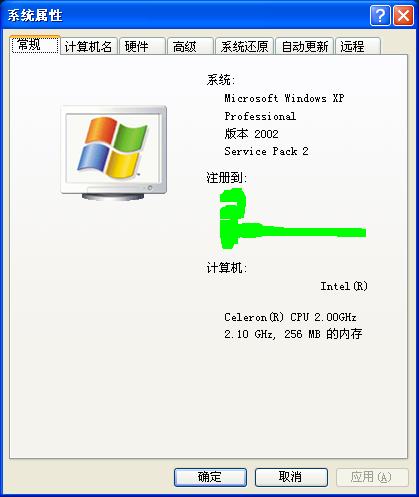Click the green scribble under 注册到
The image size is (419, 497).
point(293,218)
